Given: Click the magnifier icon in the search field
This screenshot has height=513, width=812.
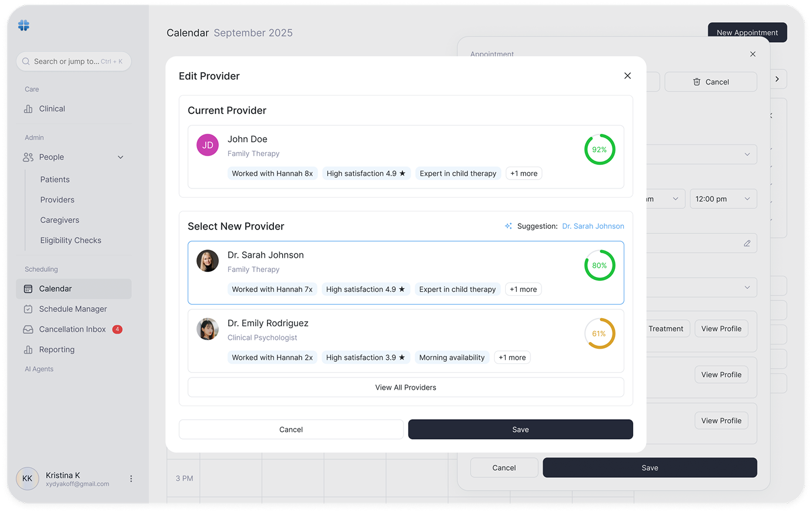Looking at the screenshot, I should tap(26, 61).
